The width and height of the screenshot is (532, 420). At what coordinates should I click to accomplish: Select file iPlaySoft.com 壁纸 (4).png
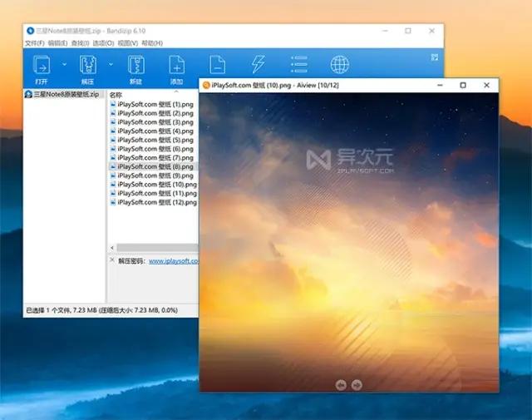(x=155, y=131)
